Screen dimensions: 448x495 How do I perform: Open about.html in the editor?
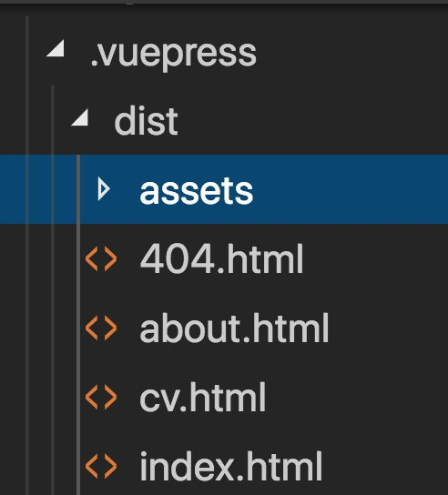pyautogui.click(x=234, y=328)
